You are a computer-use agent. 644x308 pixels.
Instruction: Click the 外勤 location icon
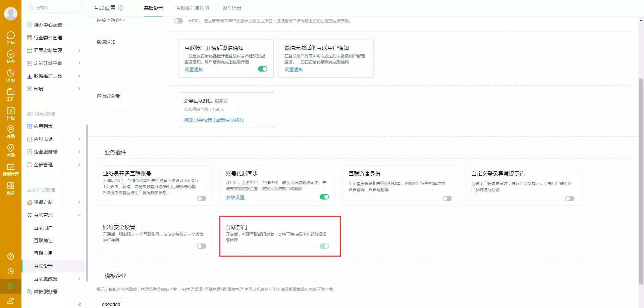[11, 130]
